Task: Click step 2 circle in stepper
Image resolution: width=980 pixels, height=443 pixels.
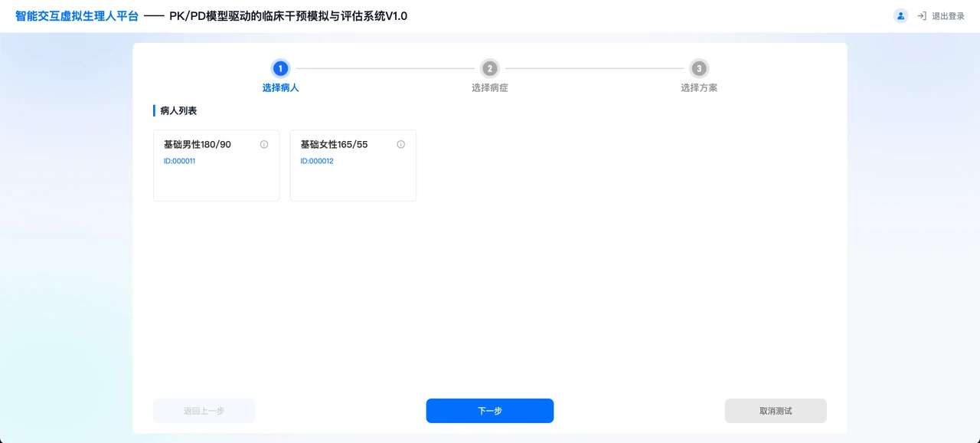Action: pyautogui.click(x=490, y=68)
